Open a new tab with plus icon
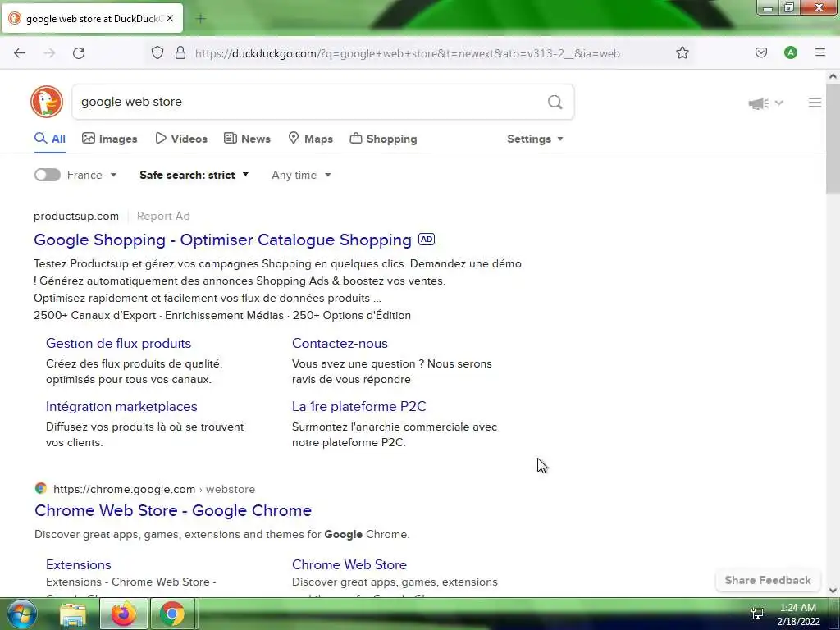840x630 pixels. point(201,19)
